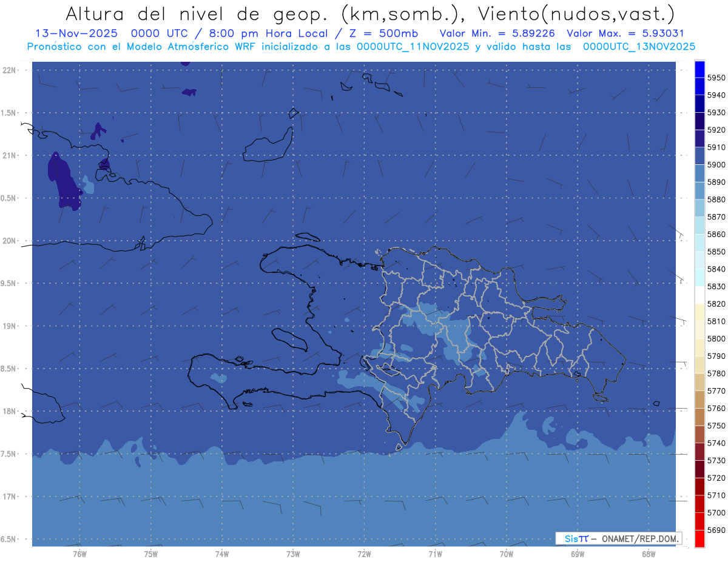The image size is (728, 562).
Task: Click the legend swatch between 5900 and 5890
Action: click(699, 173)
